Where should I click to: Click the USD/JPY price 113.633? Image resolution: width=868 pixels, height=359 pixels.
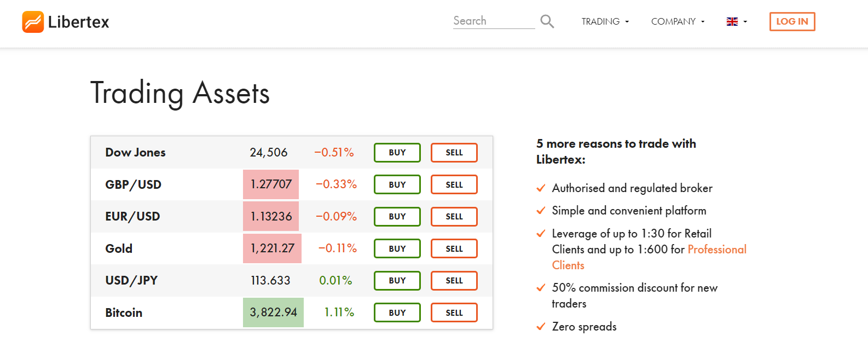click(x=270, y=281)
